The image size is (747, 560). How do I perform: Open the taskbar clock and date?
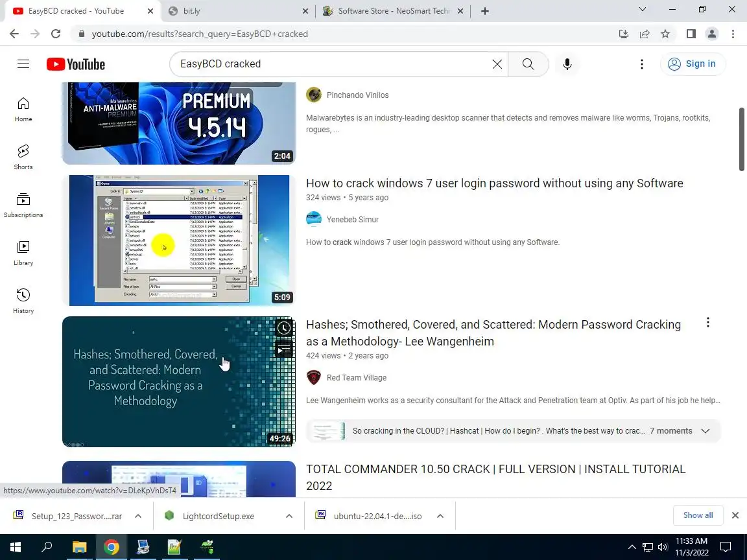692,546
